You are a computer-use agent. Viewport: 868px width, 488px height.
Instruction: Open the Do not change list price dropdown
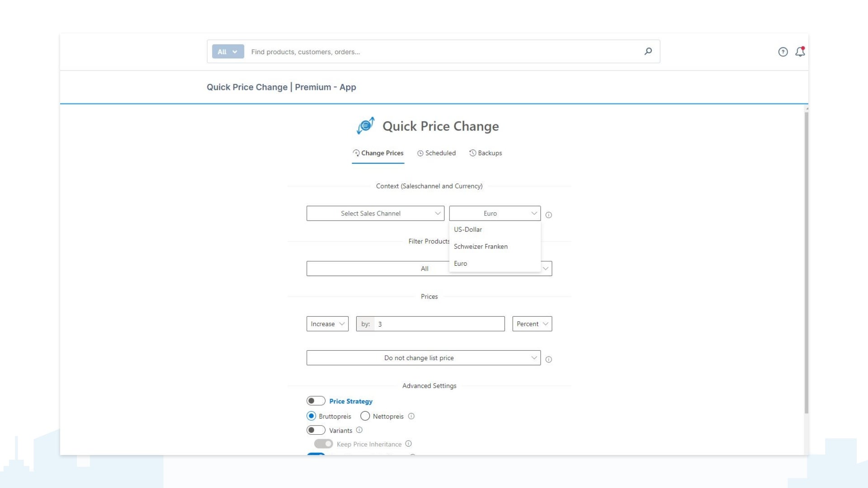tap(423, 358)
